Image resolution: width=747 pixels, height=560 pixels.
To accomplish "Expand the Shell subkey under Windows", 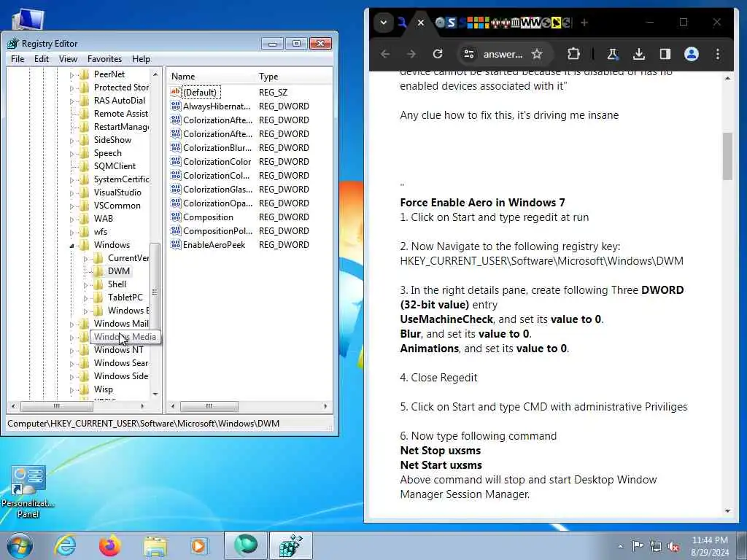I will (x=86, y=285).
